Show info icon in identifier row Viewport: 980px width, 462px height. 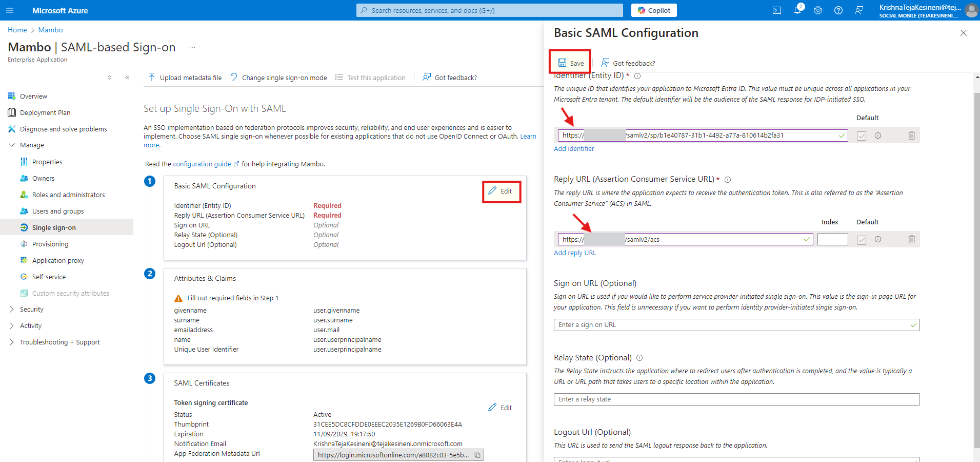coord(878,136)
